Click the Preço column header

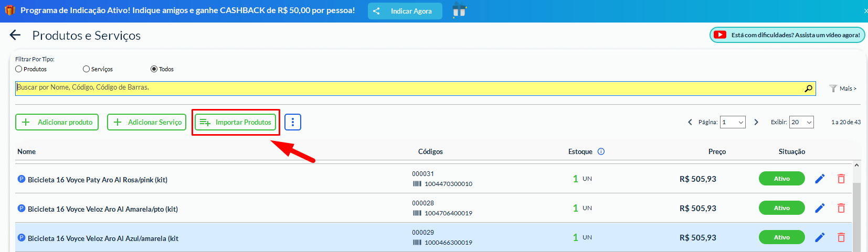(717, 151)
